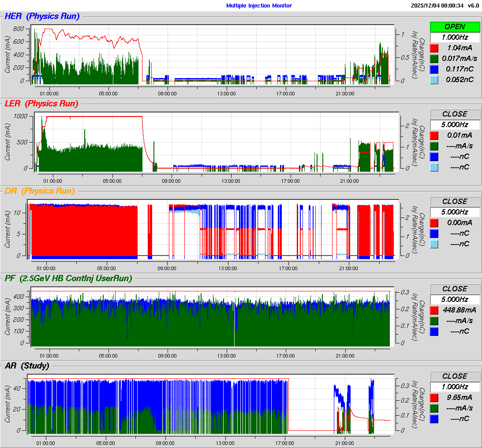Click the light blue swatch beside HER 0.052nC
482x448 pixels.
(434, 80)
